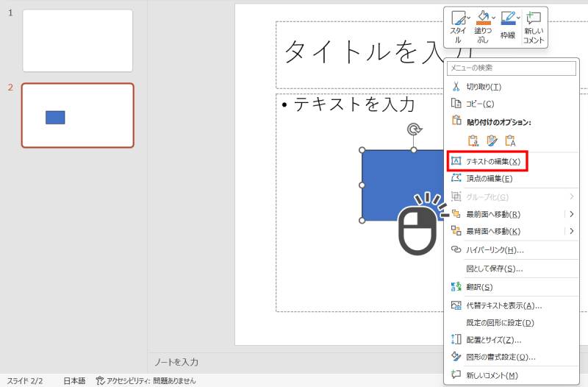Select slide 1 thumbnail

coord(78,40)
